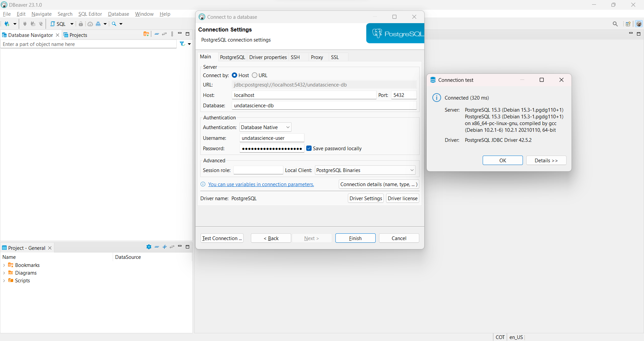The width and height of the screenshot is (644, 341).
Task: Follow variables in connection parameters link
Action: pos(261,184)
